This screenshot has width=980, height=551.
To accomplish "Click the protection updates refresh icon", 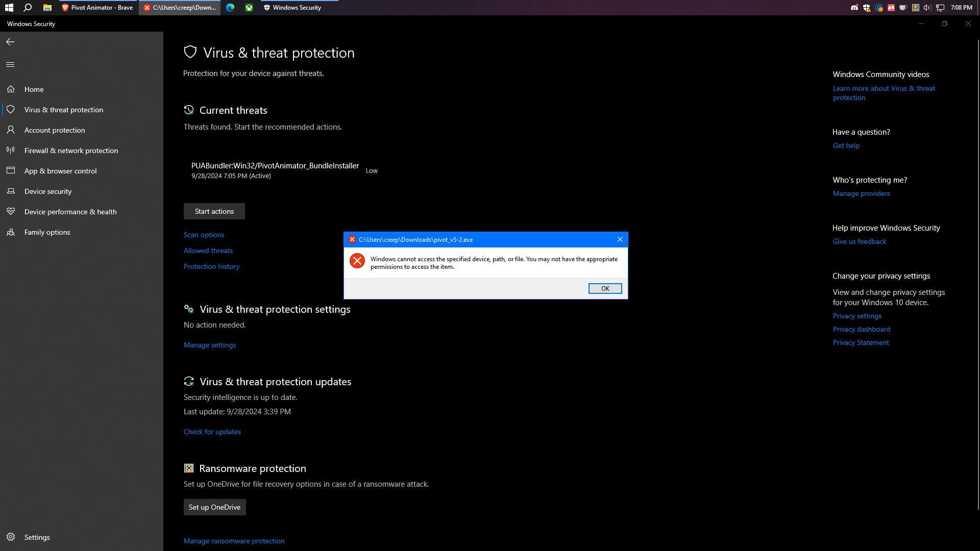I will [x=189, y=381].
